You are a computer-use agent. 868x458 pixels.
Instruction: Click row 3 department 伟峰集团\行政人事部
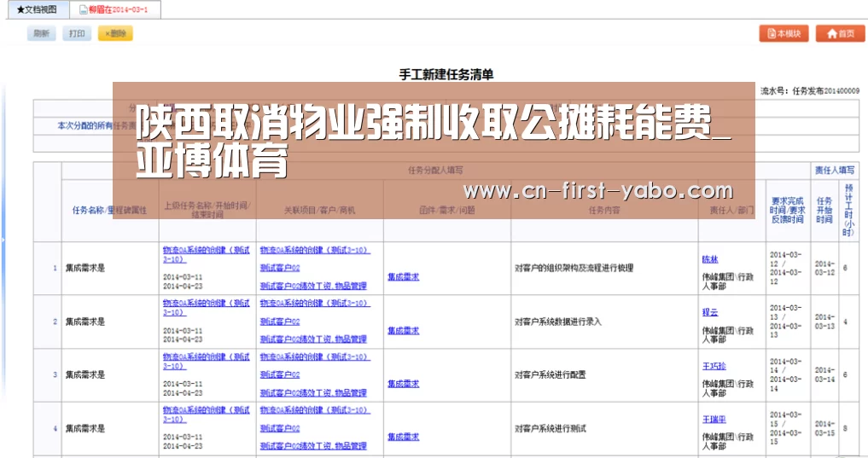(727, 388)
